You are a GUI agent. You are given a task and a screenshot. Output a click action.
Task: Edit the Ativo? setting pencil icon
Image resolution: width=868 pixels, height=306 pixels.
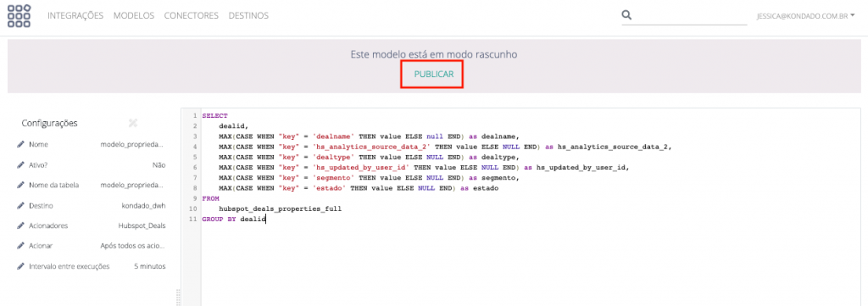[x=20, y=165]
